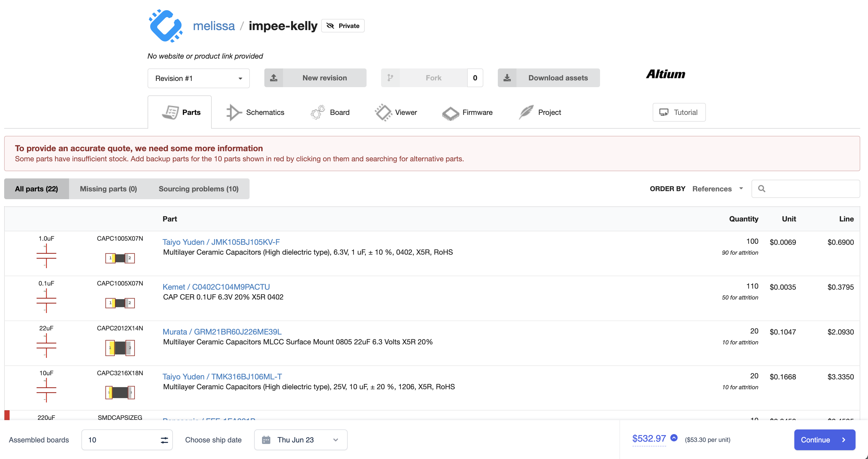The image size is (868, 459).
Task: Select the Parts tab
Action: click(180, 112)
